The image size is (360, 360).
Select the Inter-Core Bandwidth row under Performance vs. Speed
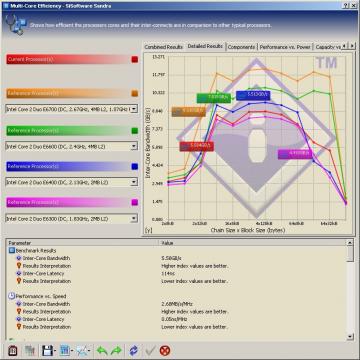tap(177, 304)
